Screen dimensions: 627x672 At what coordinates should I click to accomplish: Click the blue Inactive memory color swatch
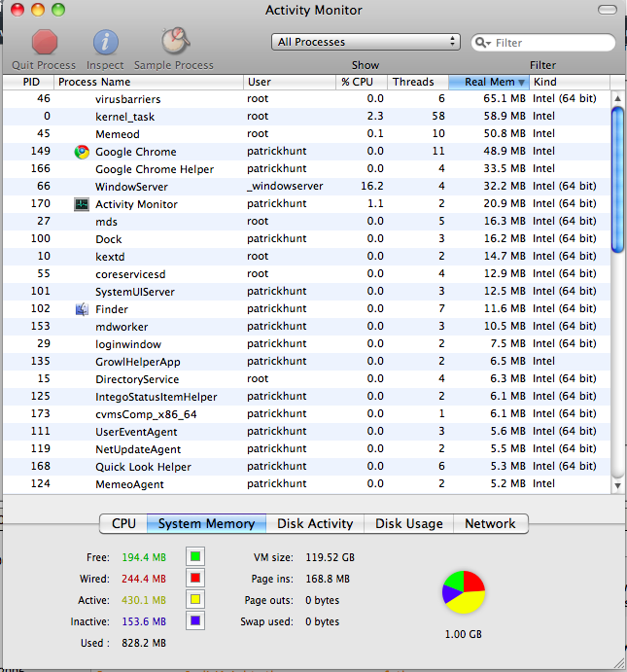(x=195, y=621)
